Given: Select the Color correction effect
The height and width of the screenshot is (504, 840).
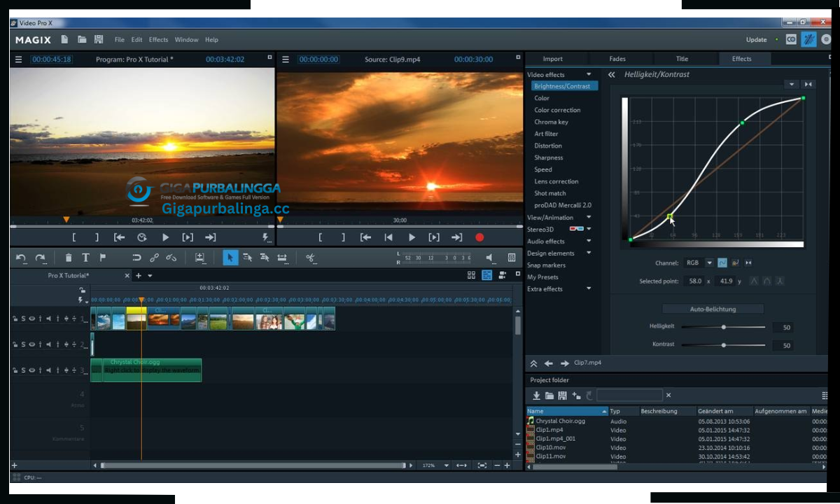Looking at the screenshot, I should click(x=557, y=110).
